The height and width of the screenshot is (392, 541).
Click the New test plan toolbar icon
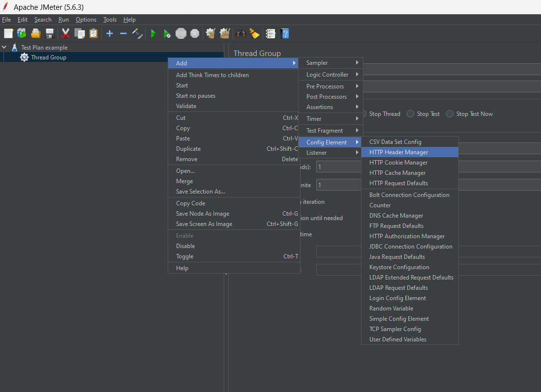[x=8, y=33]
